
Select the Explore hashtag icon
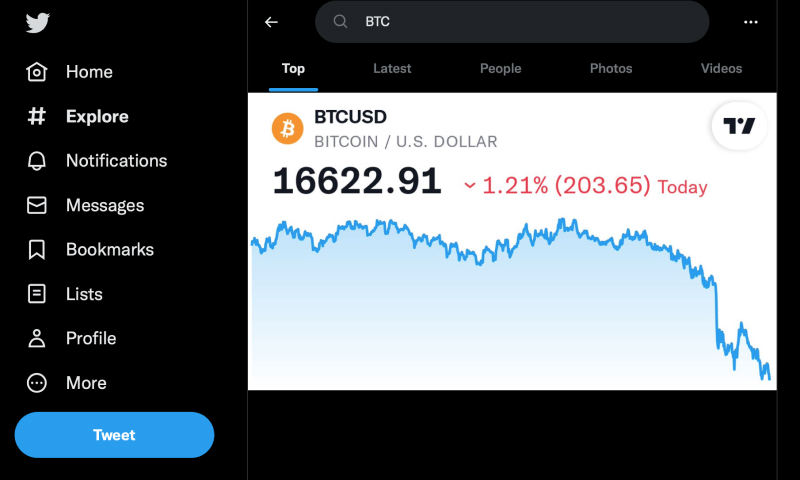(37, 116)
